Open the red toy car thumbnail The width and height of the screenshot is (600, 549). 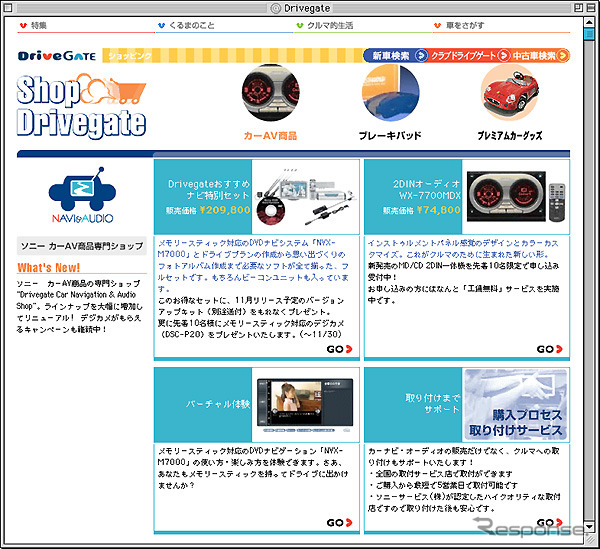click(510, 93)
